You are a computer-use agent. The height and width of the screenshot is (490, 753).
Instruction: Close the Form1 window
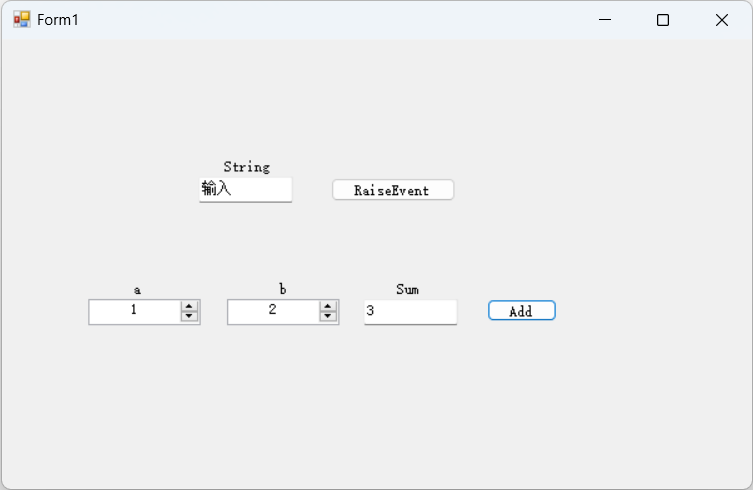(x=721, y=20)
